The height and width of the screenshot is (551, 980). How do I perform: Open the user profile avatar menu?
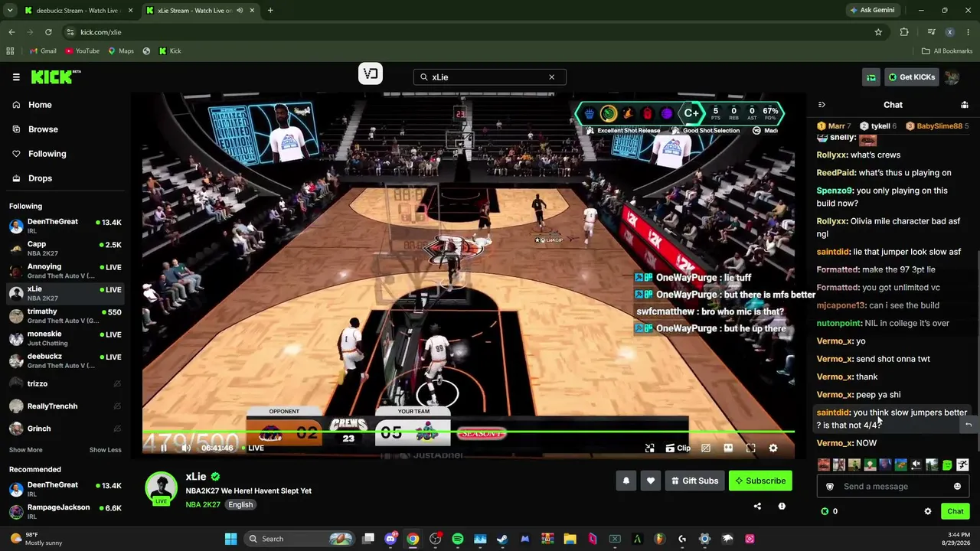952,77
